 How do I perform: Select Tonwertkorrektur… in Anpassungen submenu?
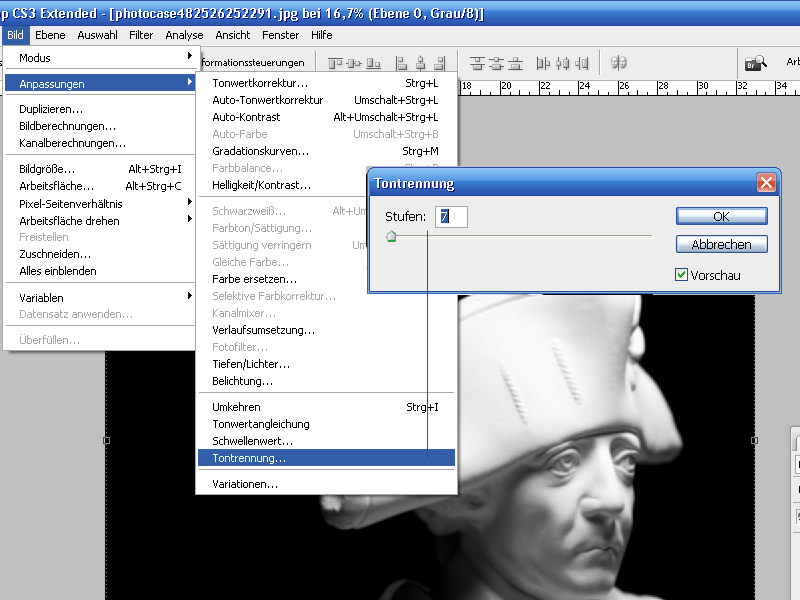[326, 83]
